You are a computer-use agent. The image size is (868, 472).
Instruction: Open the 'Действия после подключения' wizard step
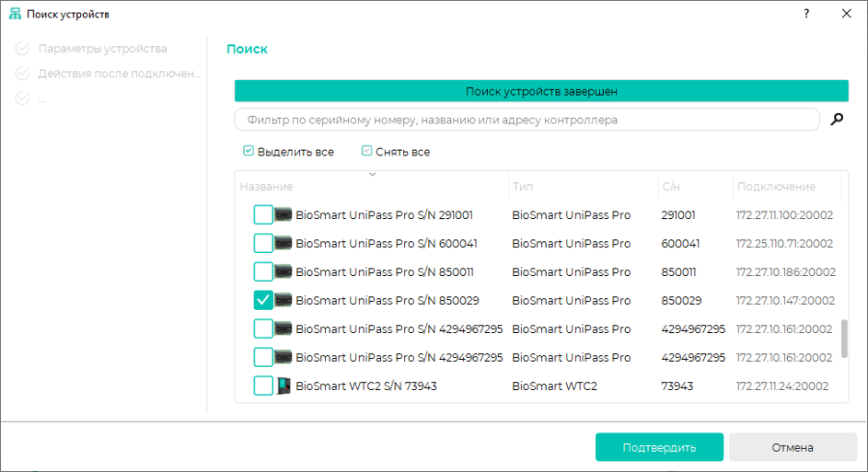coord(119,73)
